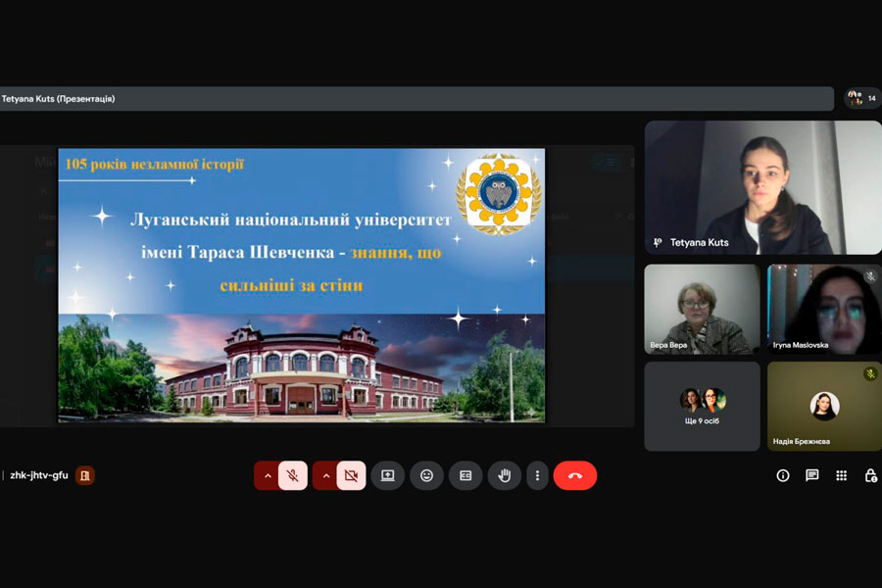Viewport: 882px width, 588px height.
Task: Open the activities grid icon
Action: [841, 476]
